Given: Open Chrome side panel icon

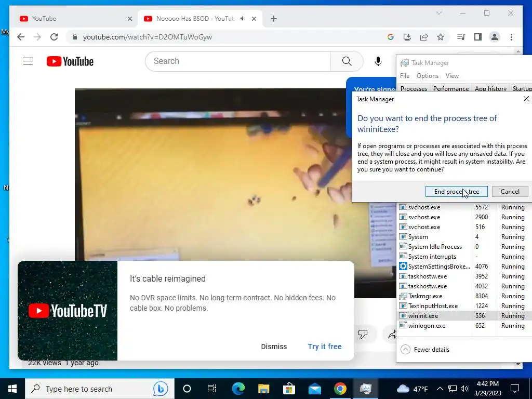Looking at the screenshot, I should [x=478, y=37].
